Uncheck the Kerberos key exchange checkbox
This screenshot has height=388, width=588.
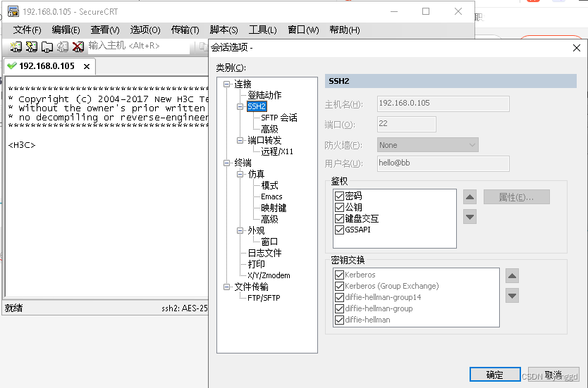click(339, 275)
